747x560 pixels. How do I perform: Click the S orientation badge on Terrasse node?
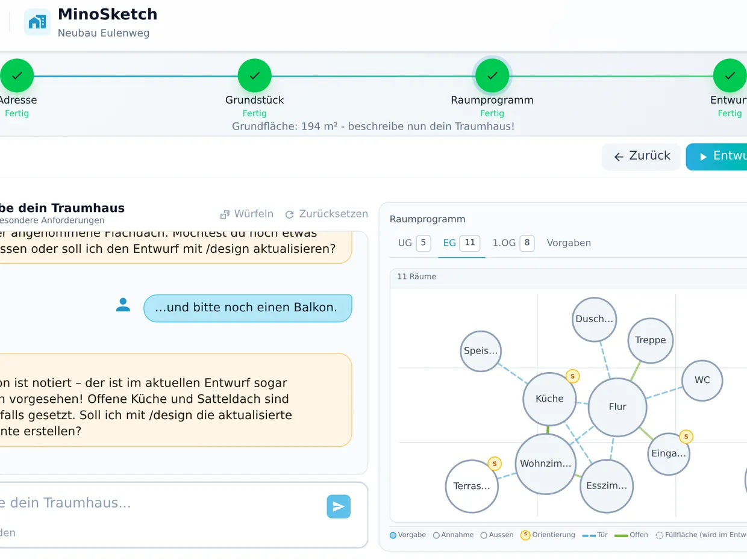point(495,464)
